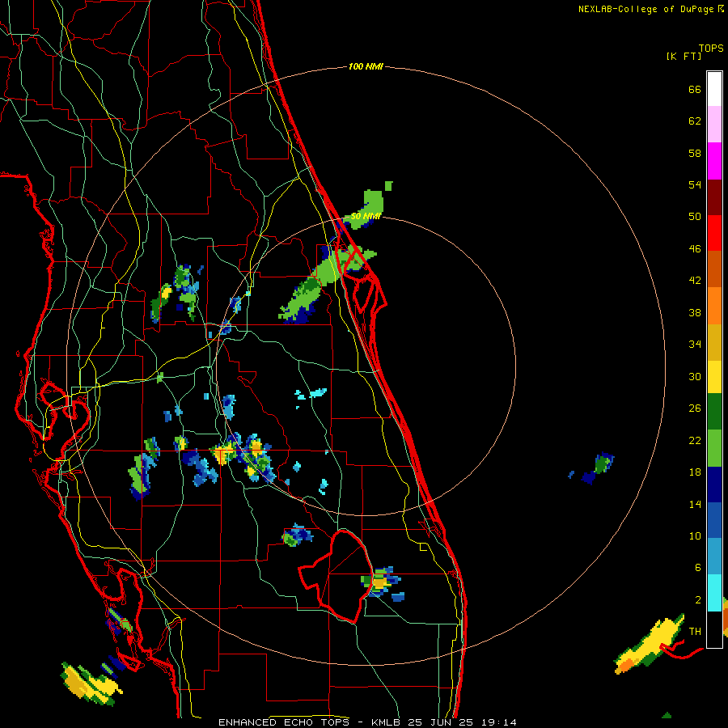Choose the 38 legend value
This screenshot has height=728, width=728.
[x=695, y=312]
